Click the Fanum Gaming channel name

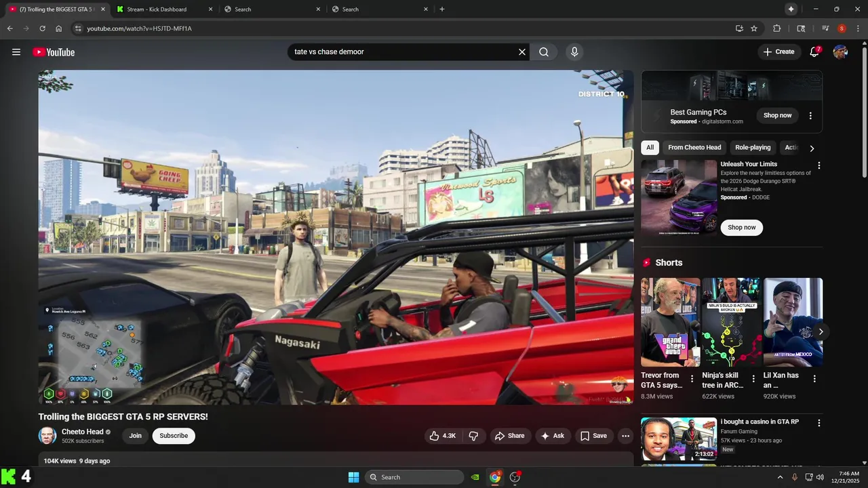click(x=739, y=431)
